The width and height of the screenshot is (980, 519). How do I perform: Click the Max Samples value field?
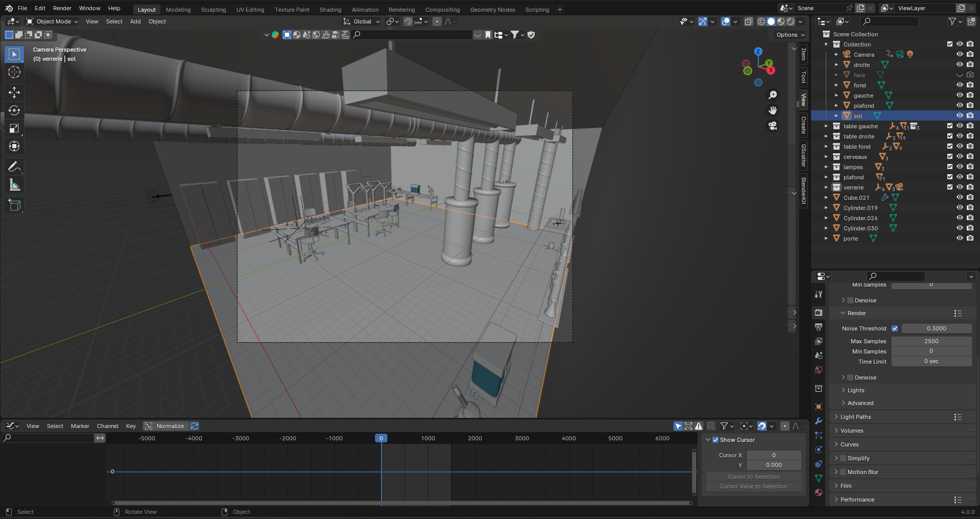pyautogui.click(x=931, y=341)
